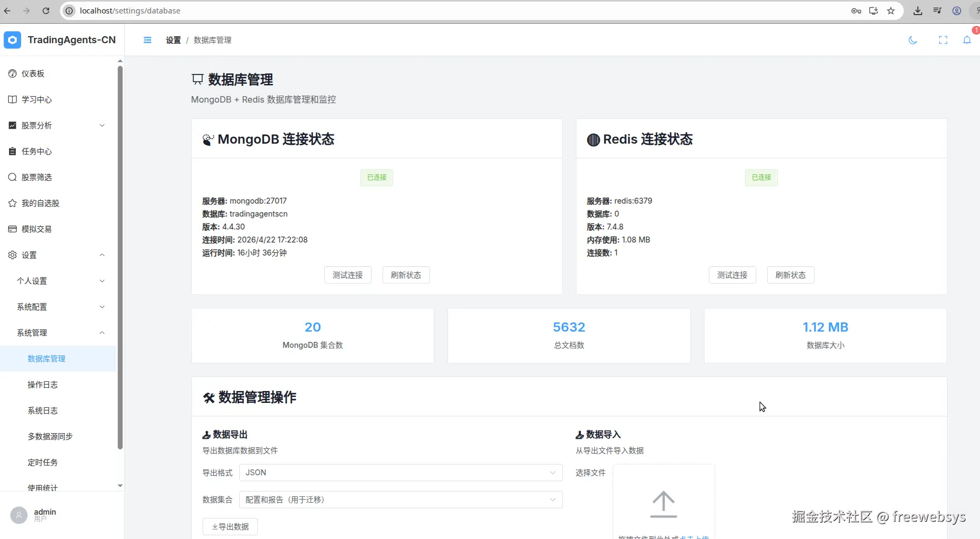The image size is (980, 539).
Task: Click the 导出数据 button
Action: pos(230,527)
